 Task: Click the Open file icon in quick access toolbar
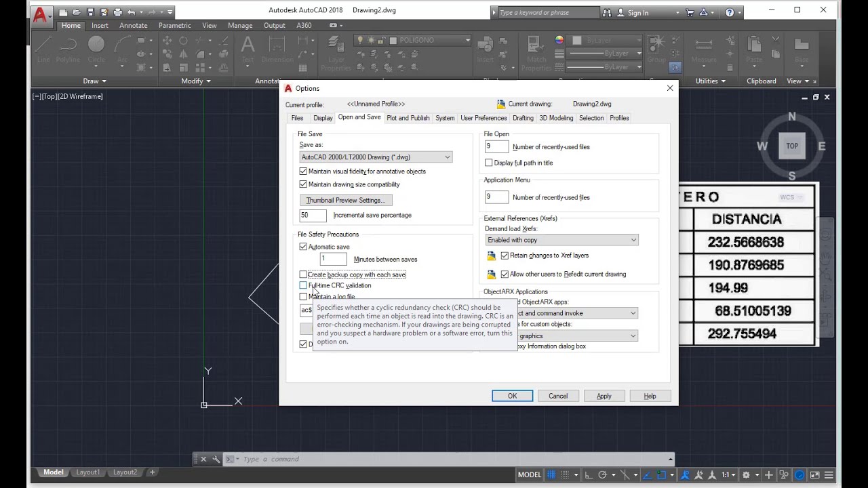pyautogui.click(x=77, y=12)
